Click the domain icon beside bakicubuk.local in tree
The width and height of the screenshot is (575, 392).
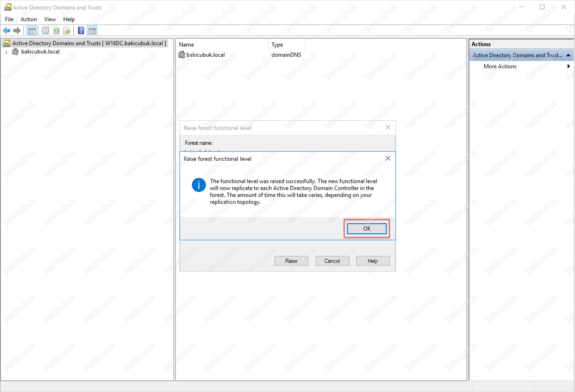pyautogui.click(x=15, y=51)
